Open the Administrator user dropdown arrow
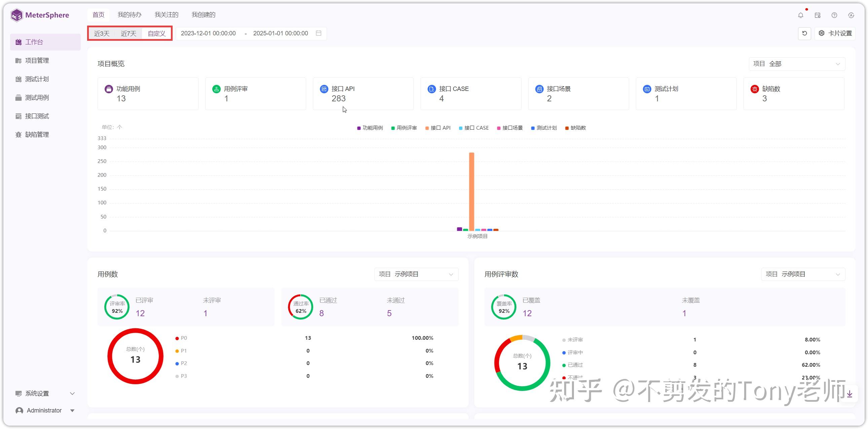The image size is (868, 429). pos(72,410)
